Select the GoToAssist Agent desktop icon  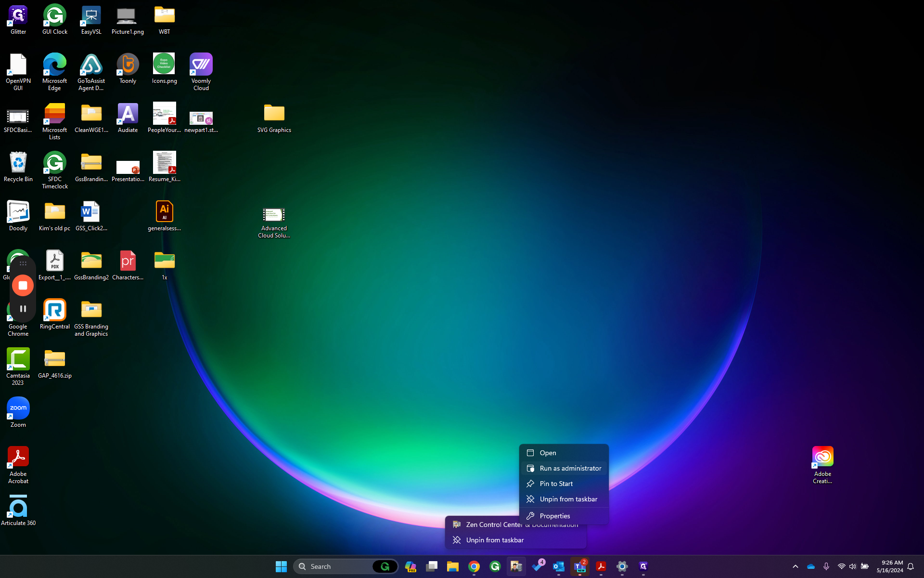[91, 72]
